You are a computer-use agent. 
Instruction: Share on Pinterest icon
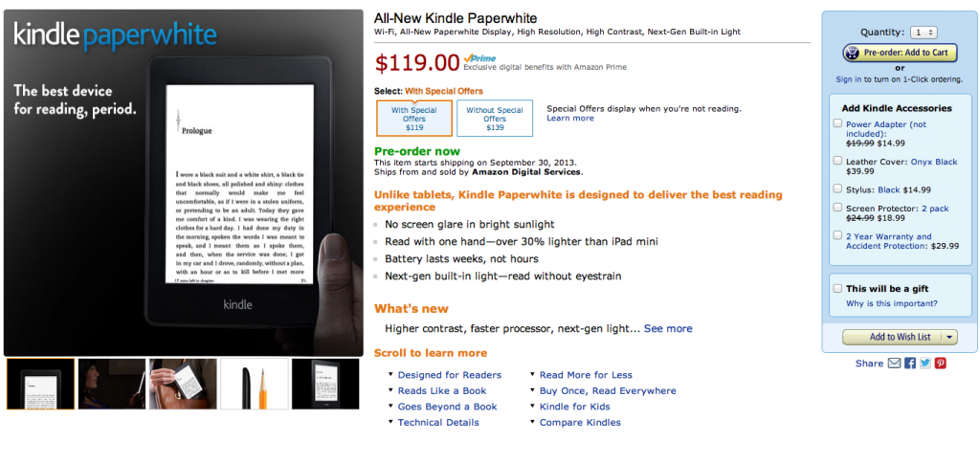pos(941,364)
